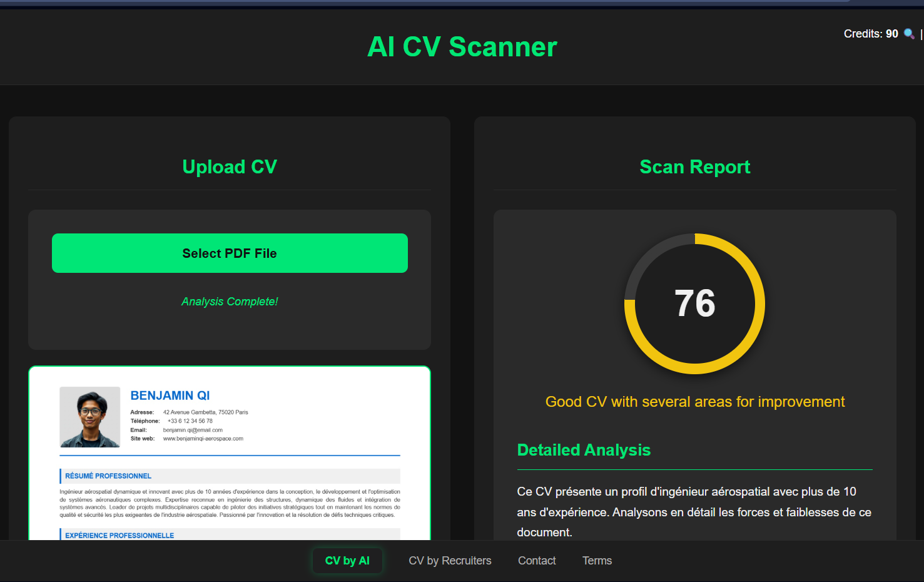Click the email benjamin.qi@email.com on the CV
The height and width of the screenshot is (582, 924).
pos(193,429)
